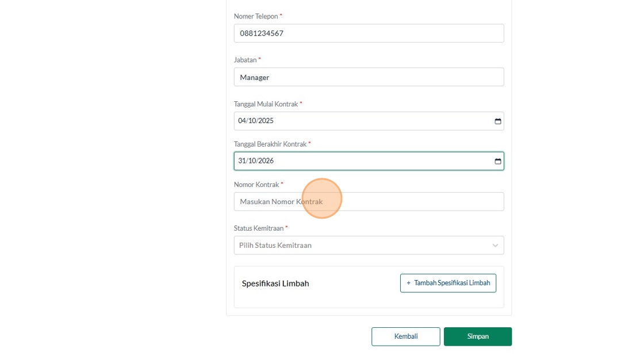
Task: Click into the Jabatan field showing Manager
Action: click(x=368, y=77)
